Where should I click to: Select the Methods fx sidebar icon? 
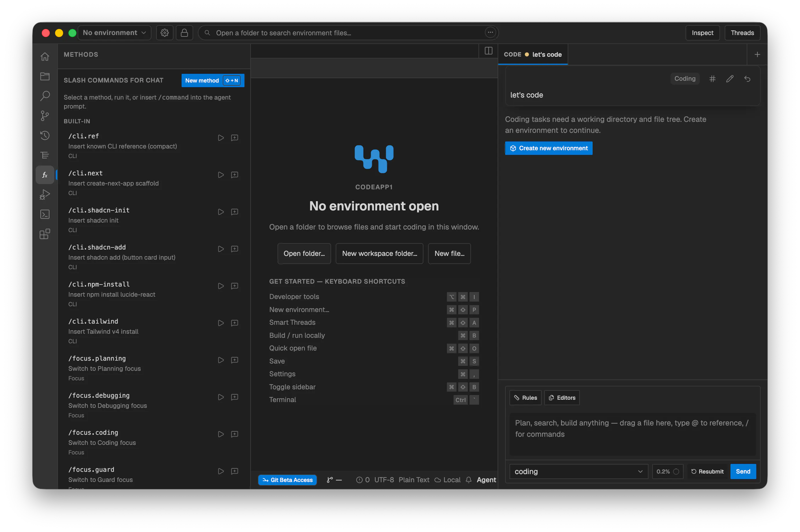pos(45,175)
